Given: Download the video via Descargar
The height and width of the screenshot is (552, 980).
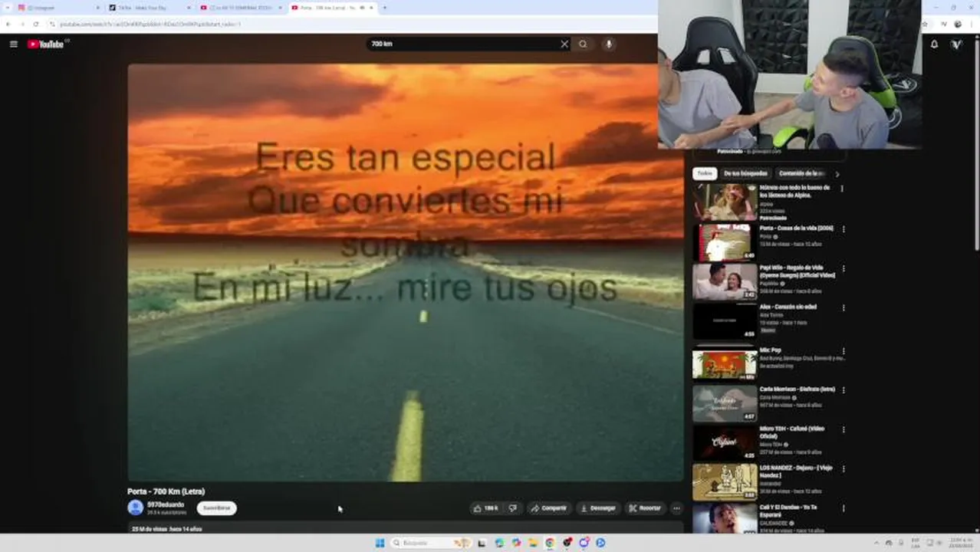Looking at the screenshot, I should pos(598,508).
